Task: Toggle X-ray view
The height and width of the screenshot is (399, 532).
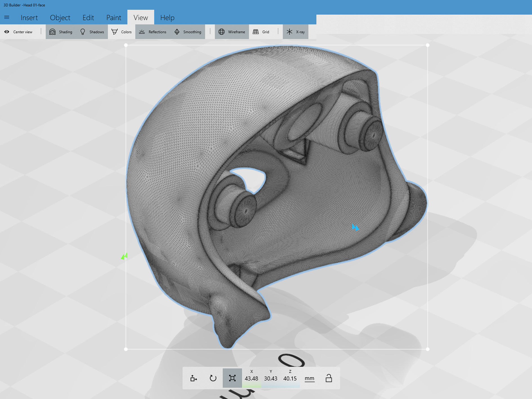Action: [x=296, y=32]
